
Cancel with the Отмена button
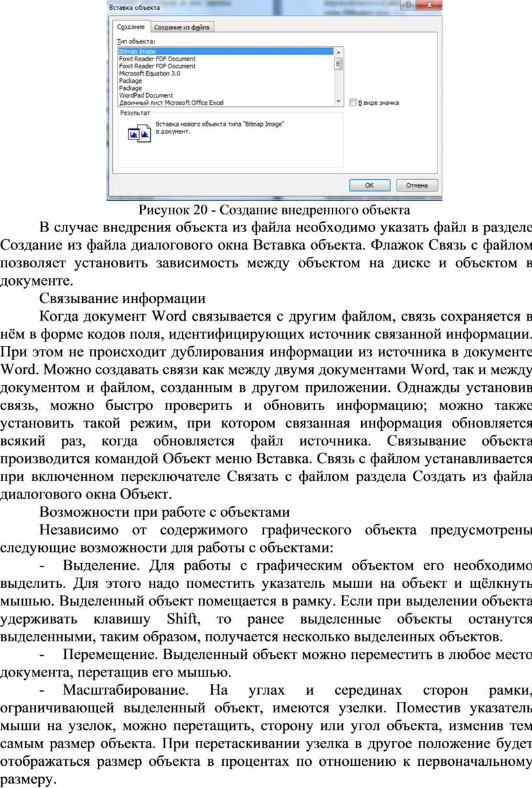pyautogui.click(x=416, y=185)
